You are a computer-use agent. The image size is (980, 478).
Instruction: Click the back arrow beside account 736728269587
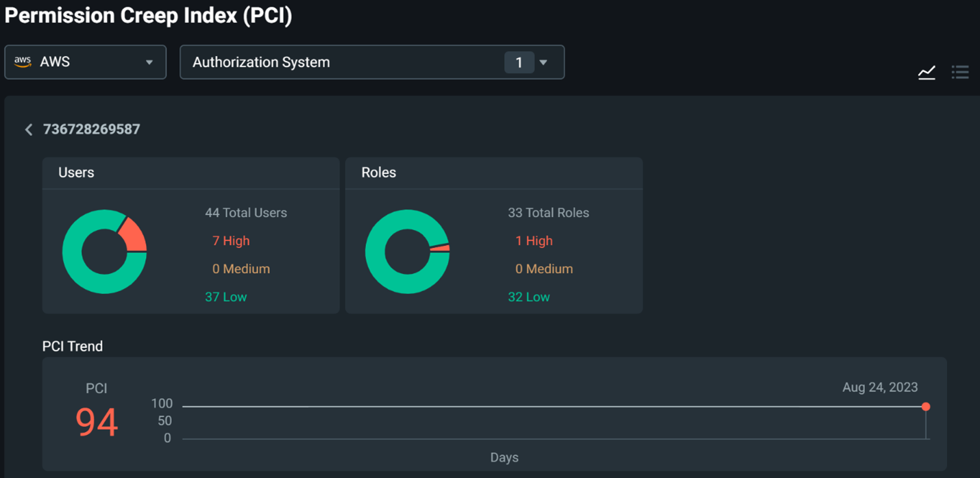(x=29, y=129)
